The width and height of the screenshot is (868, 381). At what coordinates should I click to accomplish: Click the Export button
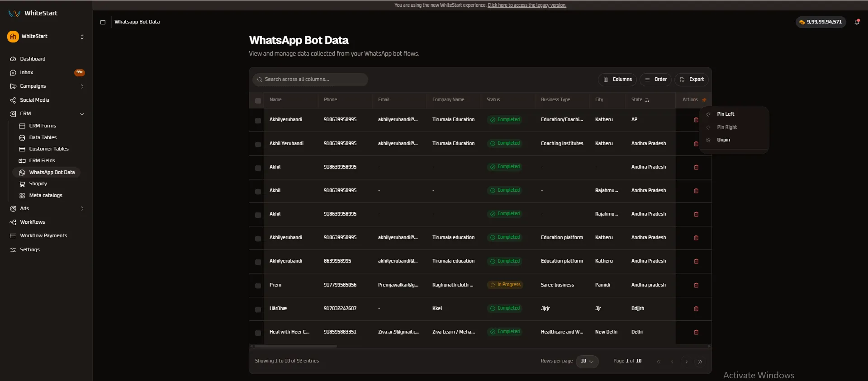pos(692,80)
